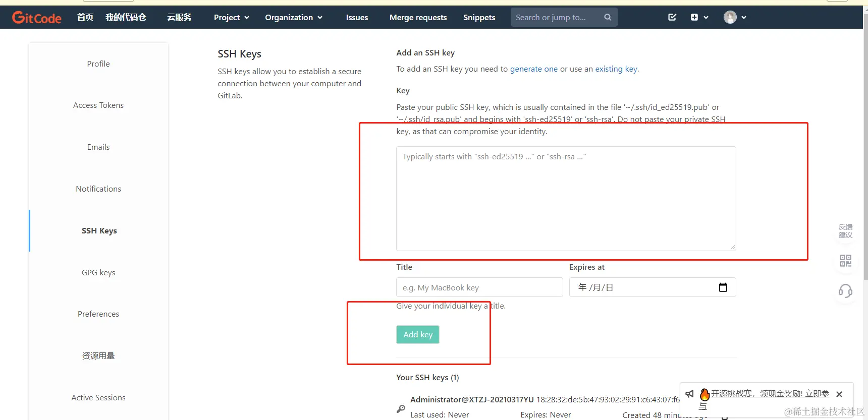Click the Add key button
Screen dimensions: 868x420
(418, 335)
